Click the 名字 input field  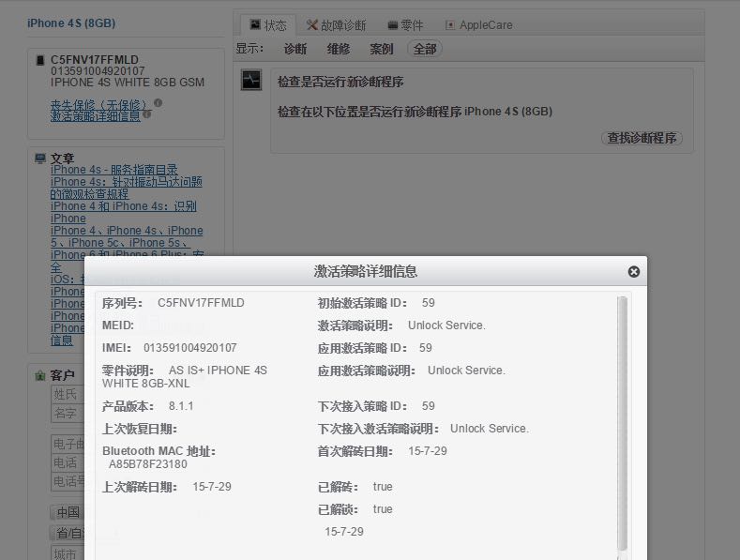(x=68, y=414)
